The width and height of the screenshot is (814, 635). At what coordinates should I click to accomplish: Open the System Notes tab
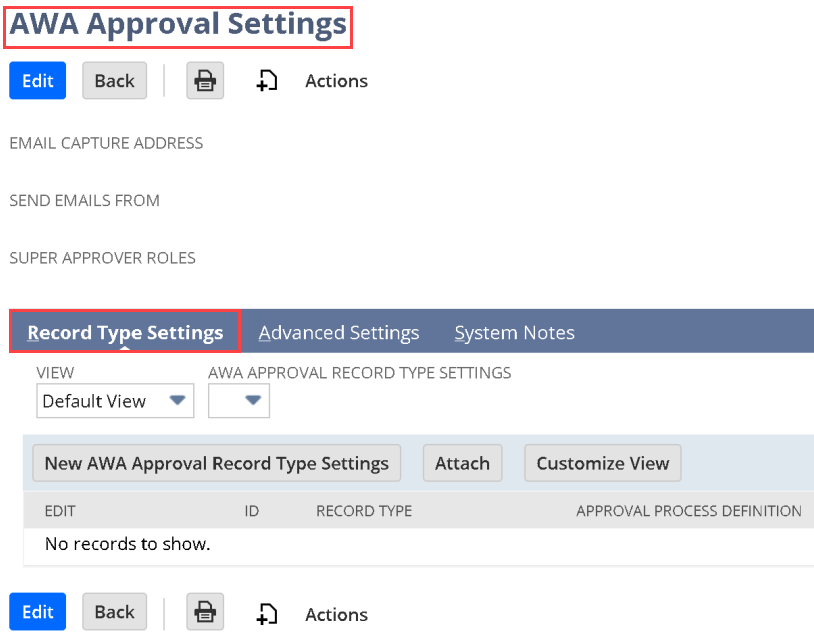coord(514,333)
